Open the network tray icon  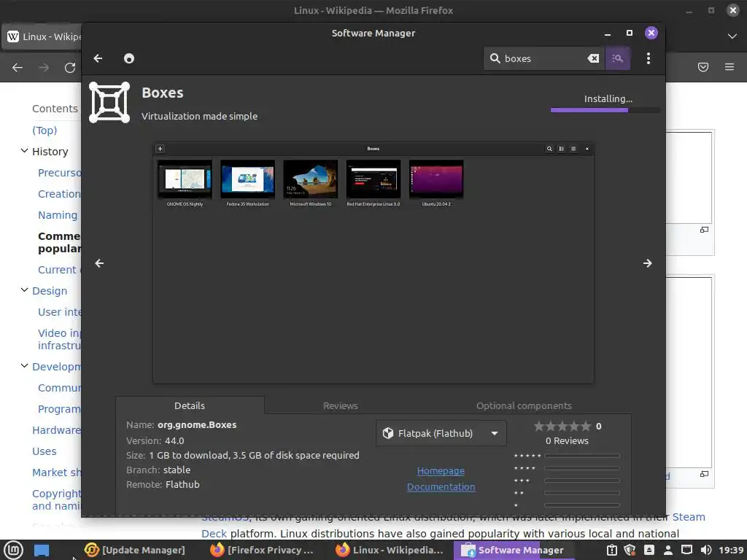point(686,550)
